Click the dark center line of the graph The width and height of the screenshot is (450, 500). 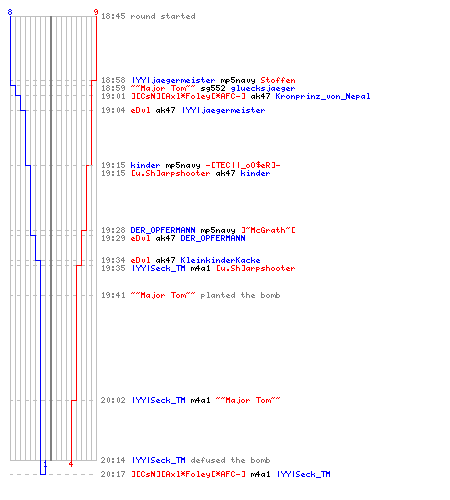[x=51, y=238]
